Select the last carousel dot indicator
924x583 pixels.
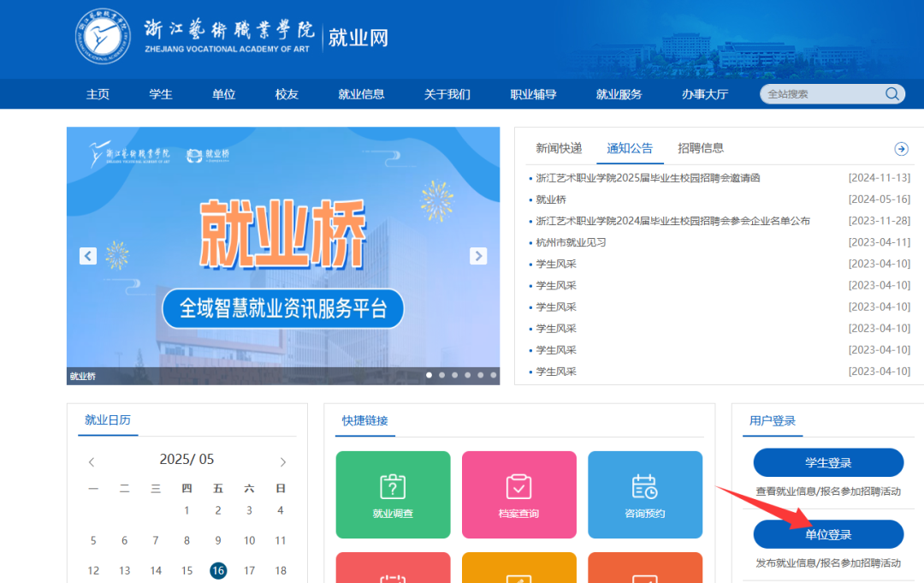(x=494, y=375)
